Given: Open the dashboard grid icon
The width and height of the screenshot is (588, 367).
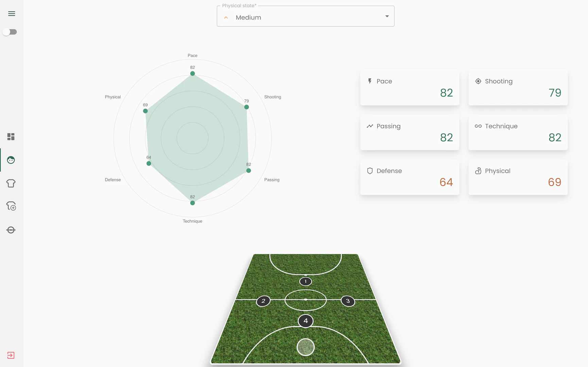Looking at the screenshot, I should click(11, 137).
